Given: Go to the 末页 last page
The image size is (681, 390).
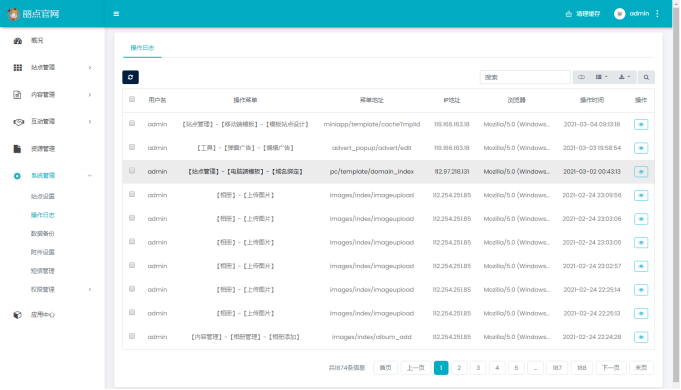Looking at the screenshot, I should click(x=641, y=368).
